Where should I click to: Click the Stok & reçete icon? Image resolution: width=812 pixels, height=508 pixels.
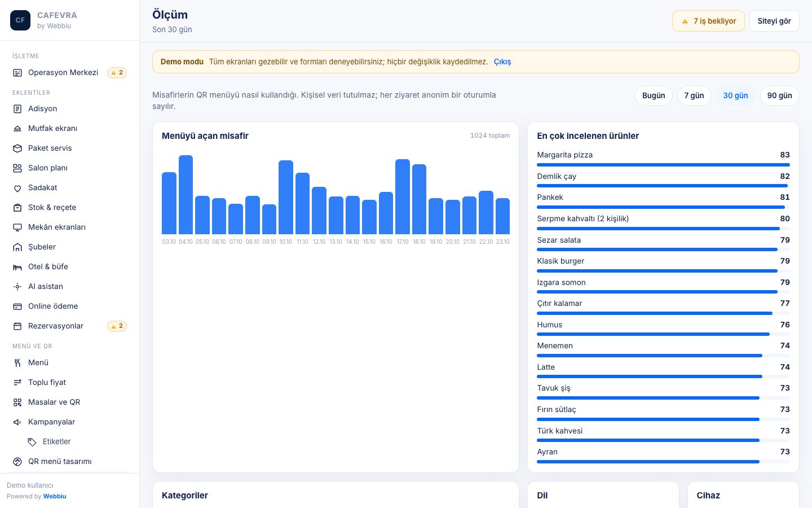click(x=17, y=208)
